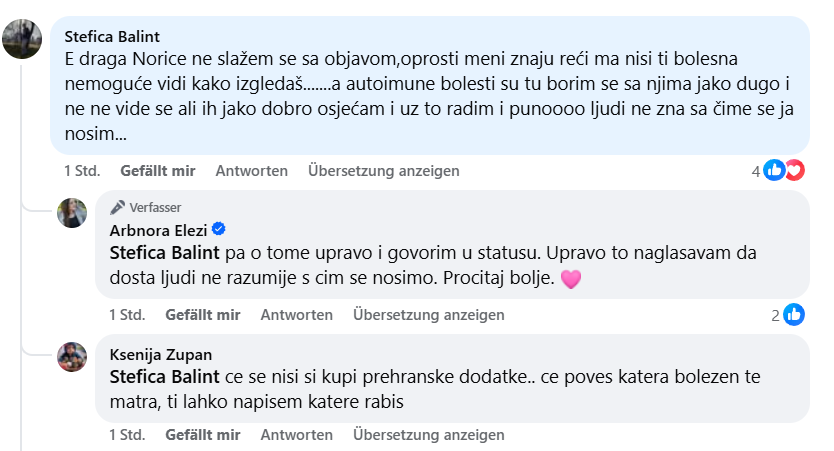Screen dimensions: 834x451
Task: Show translation of Ksenija Zupan's reply
Action: [428, 435]
